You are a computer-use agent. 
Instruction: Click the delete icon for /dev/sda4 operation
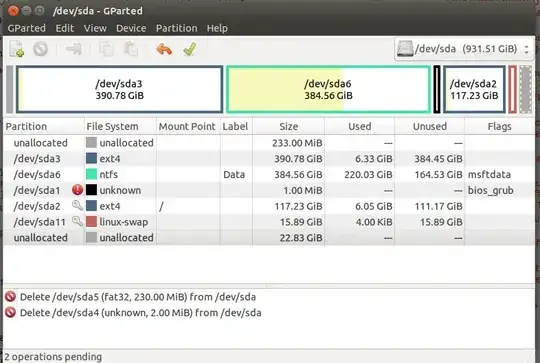(10, 312)
